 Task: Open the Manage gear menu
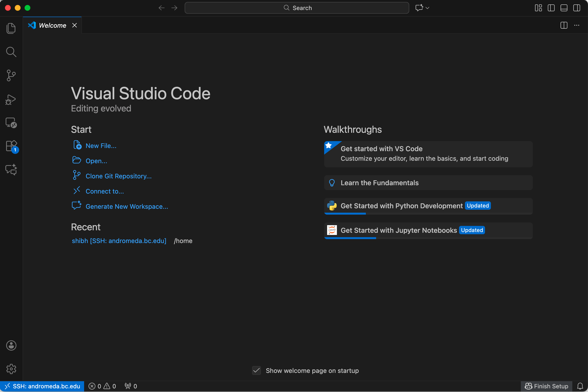coord(11,369)
